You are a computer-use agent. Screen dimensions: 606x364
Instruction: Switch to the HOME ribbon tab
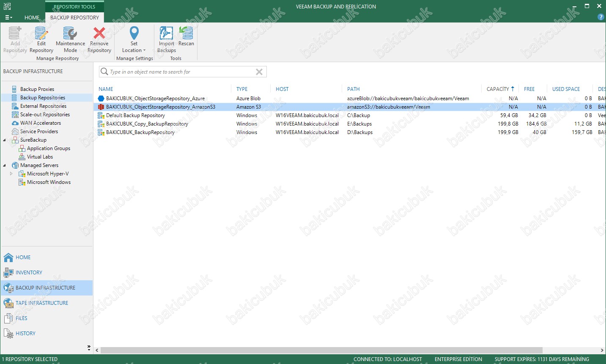pos(32,17)
